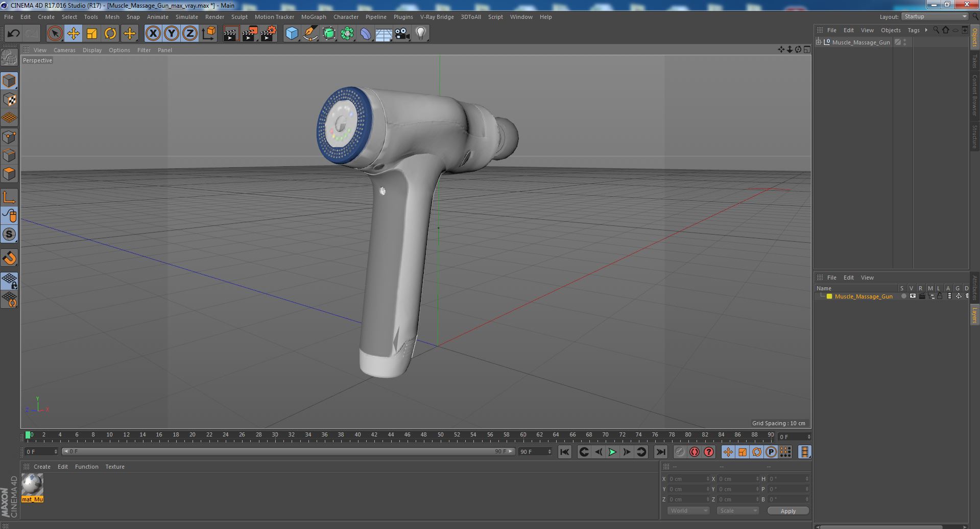Image resolution: width=980 pixels, height=529 pixels.
Task: Add a Light object
Action: click(x=421, y=34)
